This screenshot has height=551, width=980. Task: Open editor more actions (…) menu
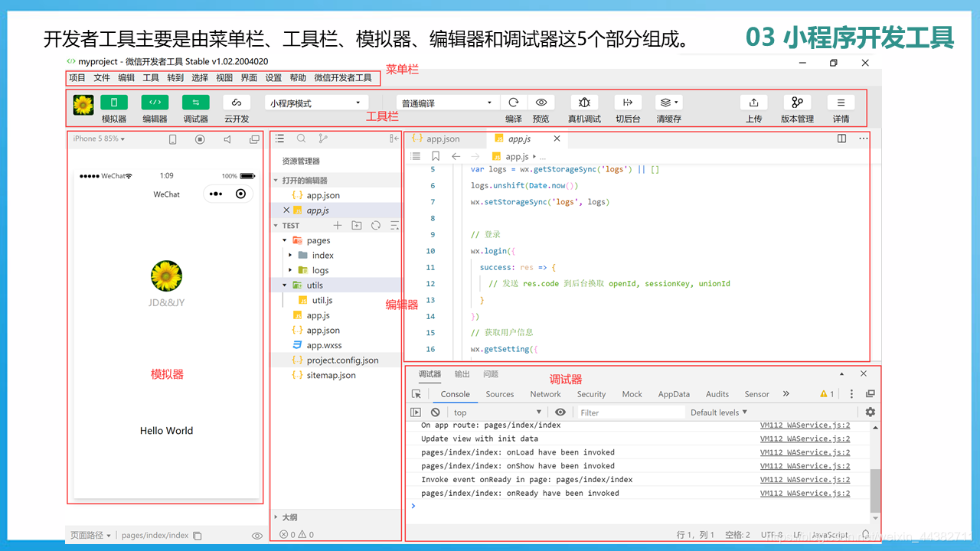click(864, 139)
